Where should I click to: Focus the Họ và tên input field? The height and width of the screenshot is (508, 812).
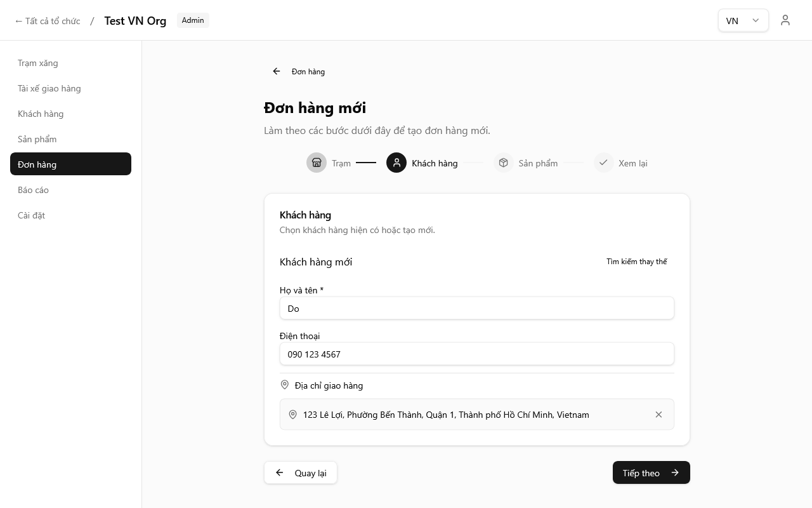tap(476, 309)
